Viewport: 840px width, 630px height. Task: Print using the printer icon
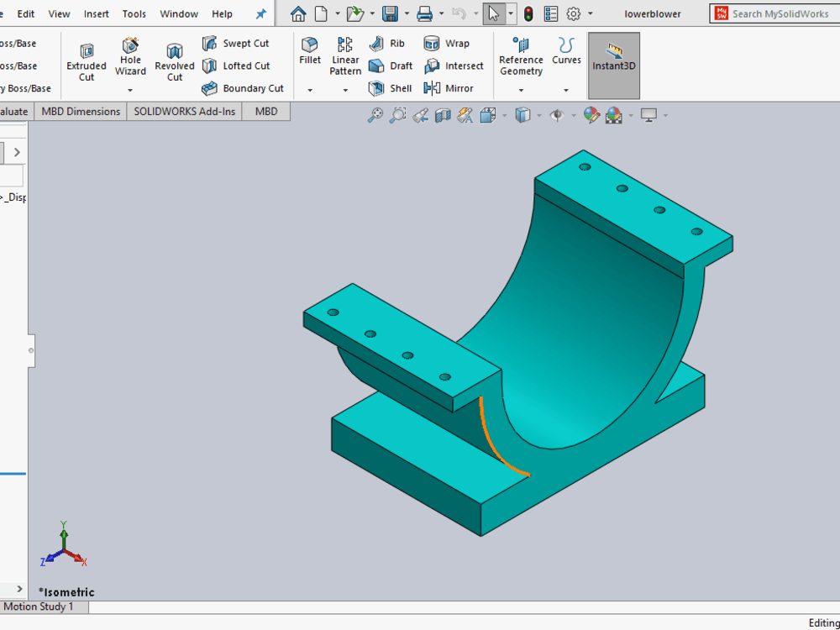pyautogui.click(x=424, y=14)
